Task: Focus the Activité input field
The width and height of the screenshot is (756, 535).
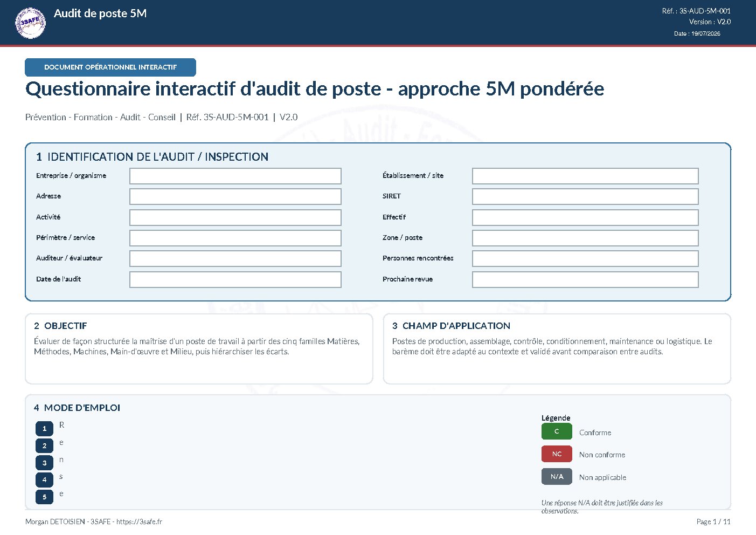Action: 235,217
